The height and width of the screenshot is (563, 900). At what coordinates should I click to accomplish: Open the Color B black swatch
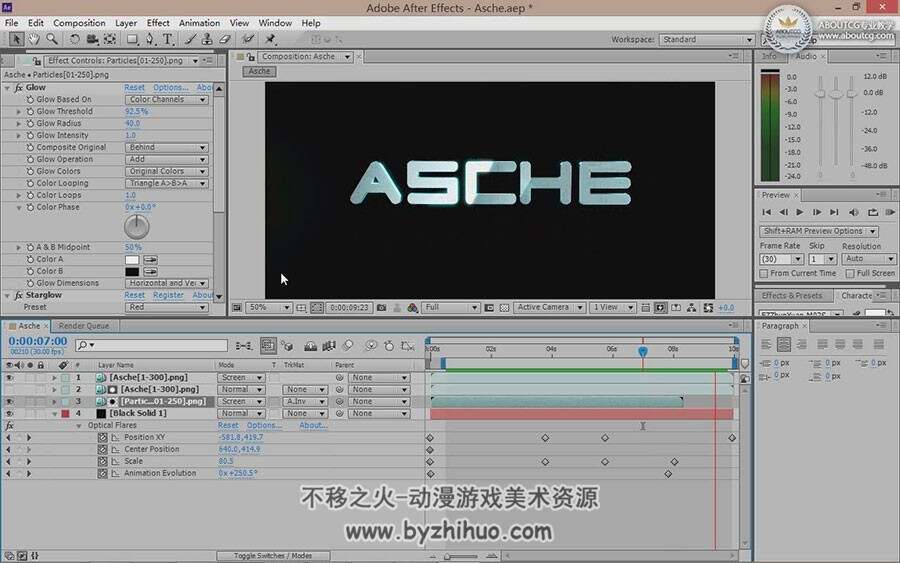click(132, 271)
